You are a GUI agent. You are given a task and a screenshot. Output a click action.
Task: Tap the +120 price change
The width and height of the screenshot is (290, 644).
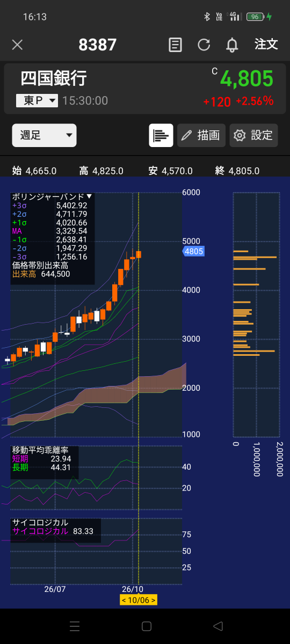coord(217,101)
